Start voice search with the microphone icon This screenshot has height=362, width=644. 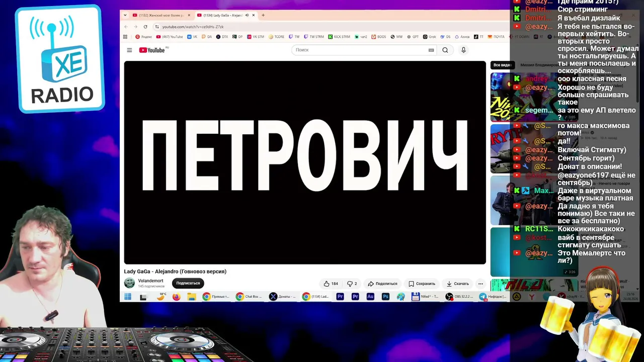(463, 50)
